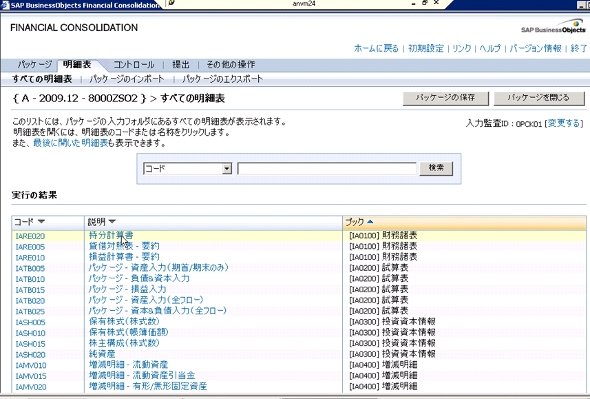Open パッケージ - 負債&資本入力 schedule

(x=139, y=278)
